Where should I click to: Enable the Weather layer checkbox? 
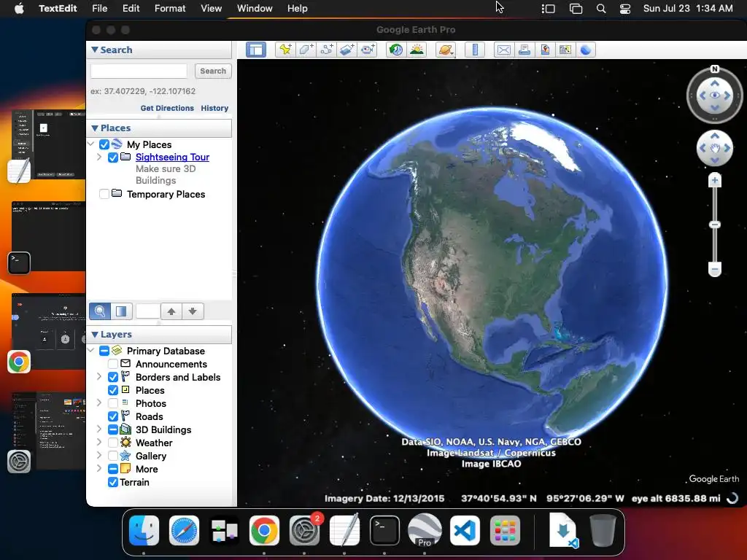(x=113, y=443)
